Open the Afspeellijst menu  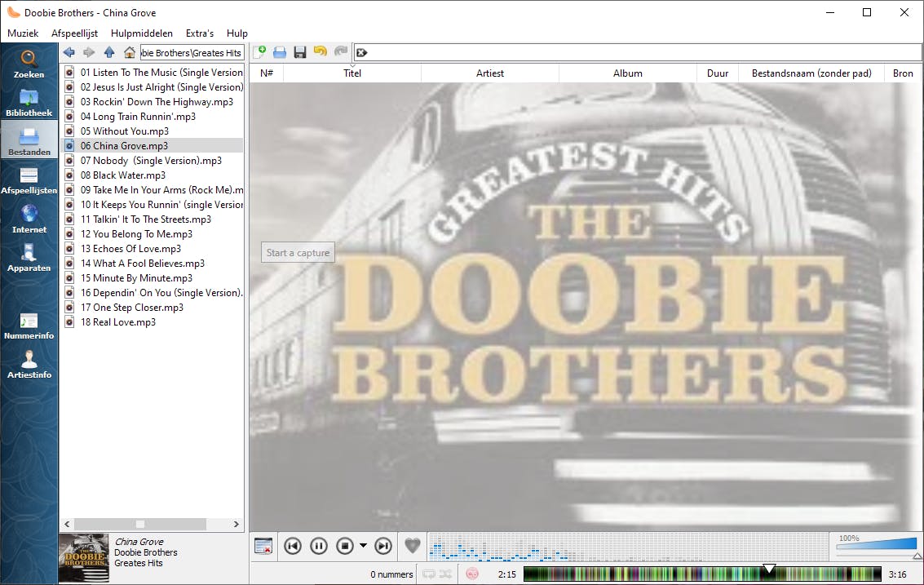(74, 33)
